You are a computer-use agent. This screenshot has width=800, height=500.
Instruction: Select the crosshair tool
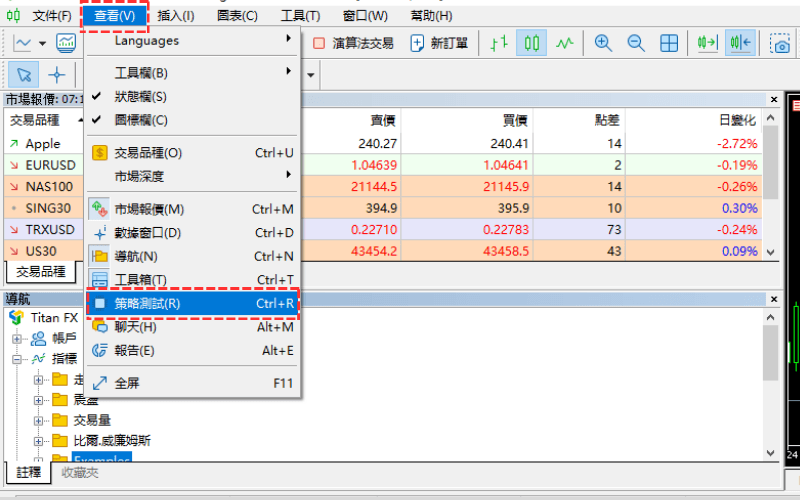point(57,75)
